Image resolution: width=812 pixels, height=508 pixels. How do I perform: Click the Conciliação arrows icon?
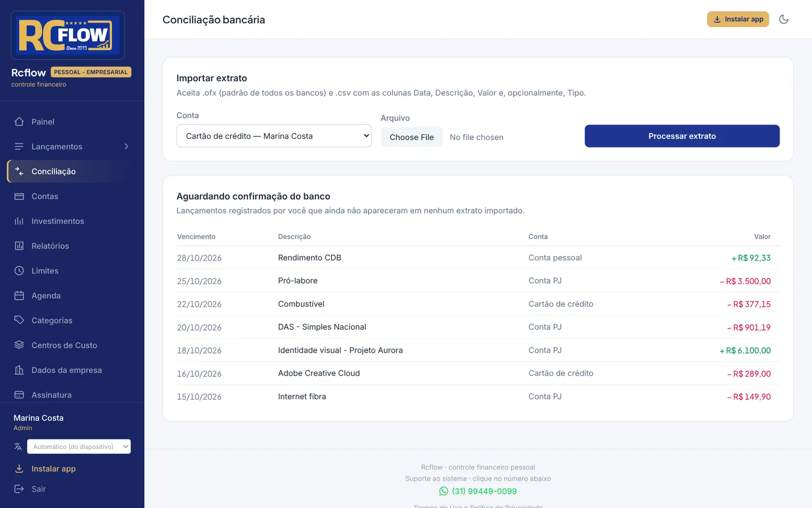click(19, 172)
